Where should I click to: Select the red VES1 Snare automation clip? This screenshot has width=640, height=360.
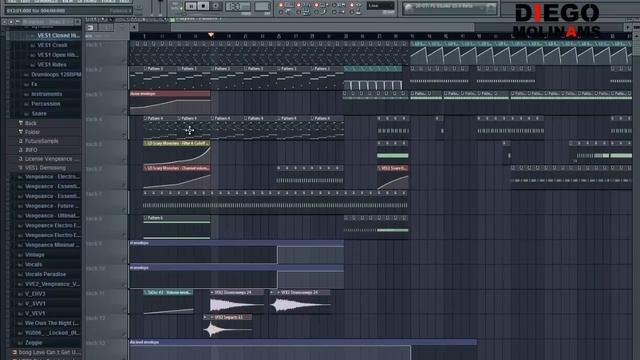(392, 177)
